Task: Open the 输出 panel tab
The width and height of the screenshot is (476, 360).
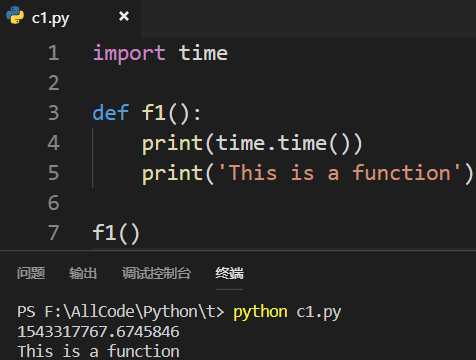Action: (x=83, y=273)
